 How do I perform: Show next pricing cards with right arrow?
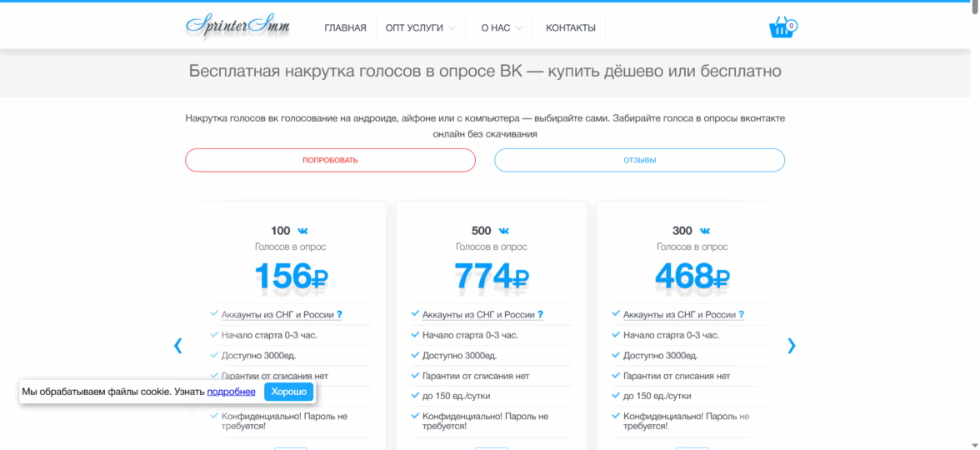click(792, 346)
